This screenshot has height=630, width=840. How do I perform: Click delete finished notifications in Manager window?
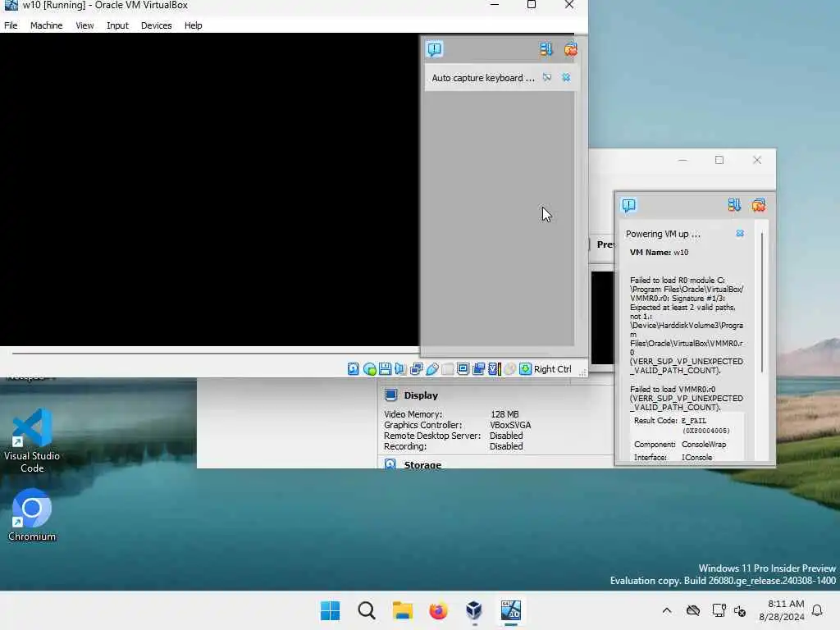759,205
